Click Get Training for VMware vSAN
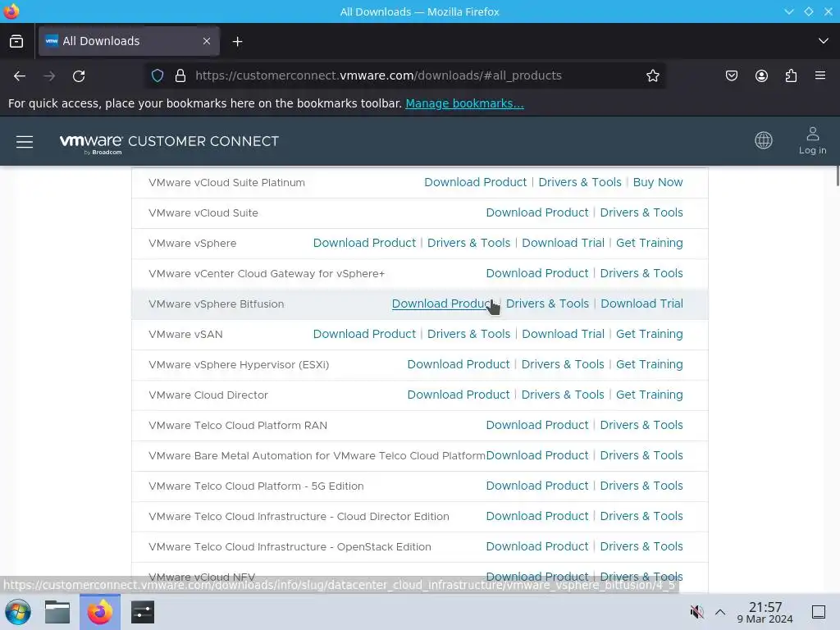Viewport: 840px width, 630px height. [x=650, y=334]
